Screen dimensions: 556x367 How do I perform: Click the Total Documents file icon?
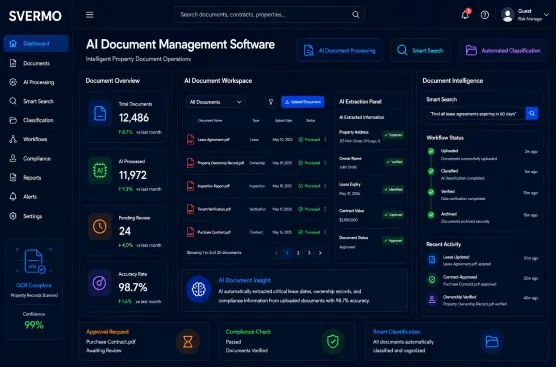coord(100,114)
